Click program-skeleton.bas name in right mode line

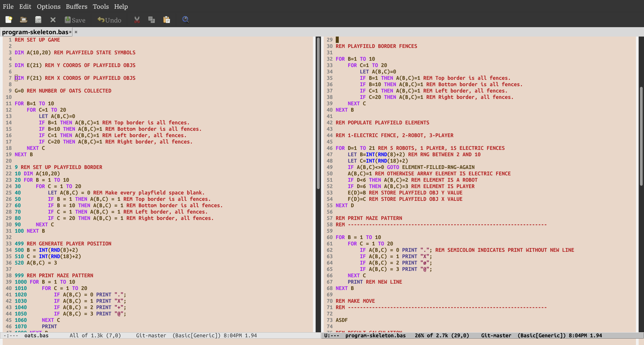(x=375, y=335)
